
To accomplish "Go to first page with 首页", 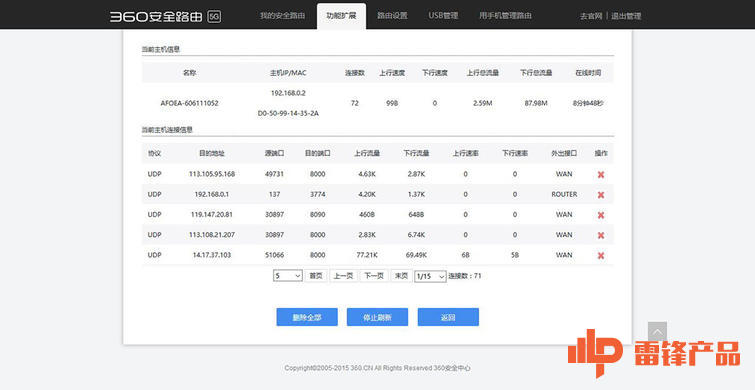I will pos(316,276).
